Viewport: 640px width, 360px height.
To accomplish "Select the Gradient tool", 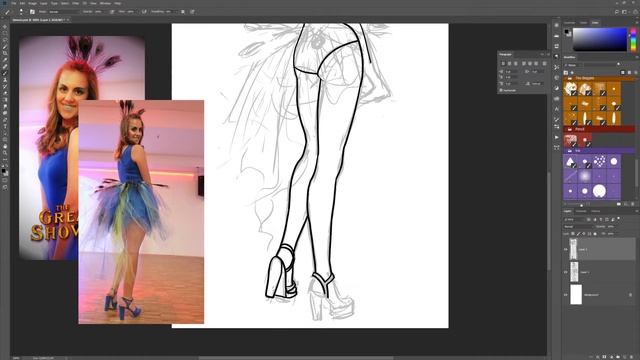I will pos(5,100).
